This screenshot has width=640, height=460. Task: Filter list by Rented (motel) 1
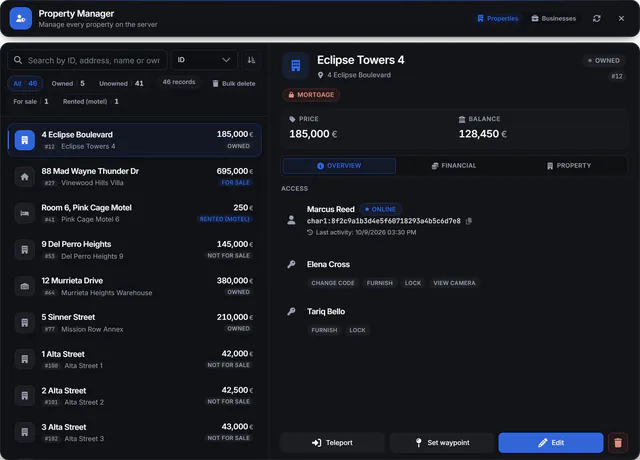[91, 102]
